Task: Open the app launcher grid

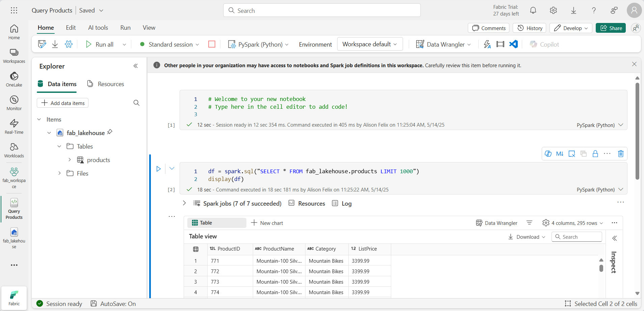Action: 14,10
